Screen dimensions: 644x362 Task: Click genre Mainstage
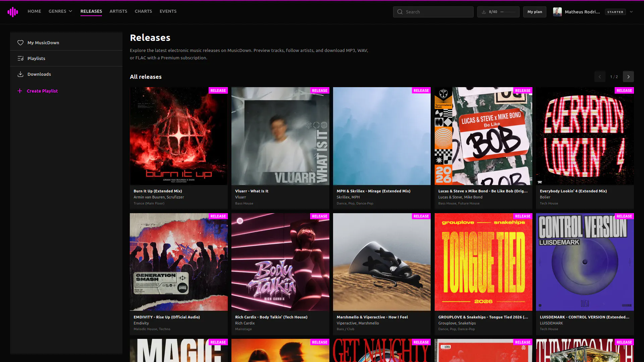[x=243, y=329]
